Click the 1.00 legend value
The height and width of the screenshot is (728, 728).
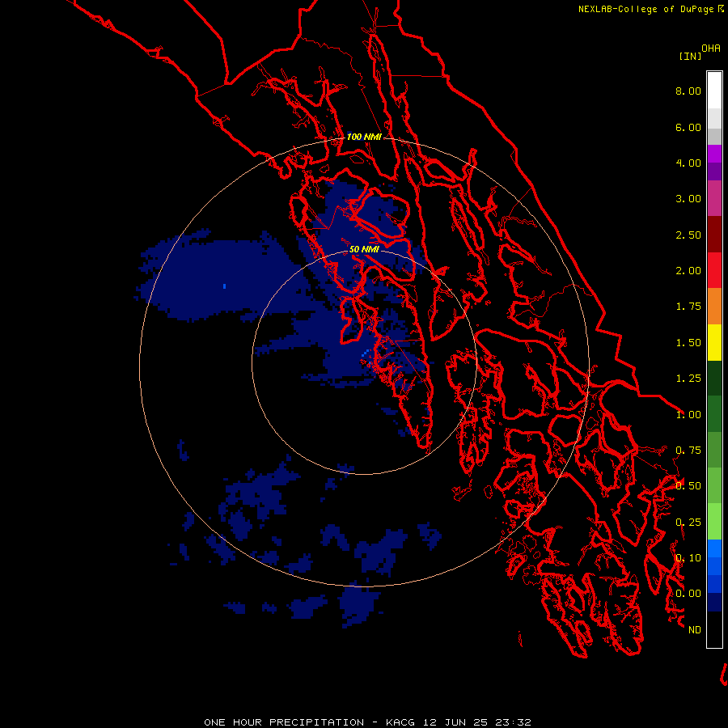coord(688,415)
